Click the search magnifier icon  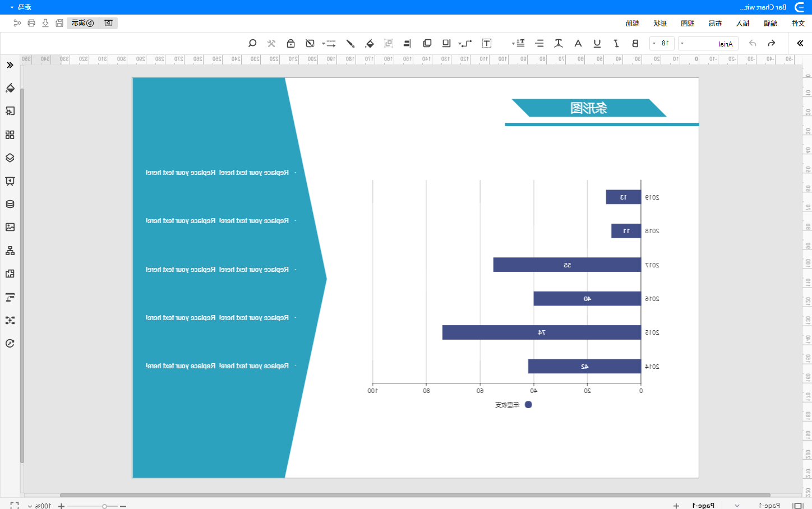pyautogui.click(x=252, y=43)
